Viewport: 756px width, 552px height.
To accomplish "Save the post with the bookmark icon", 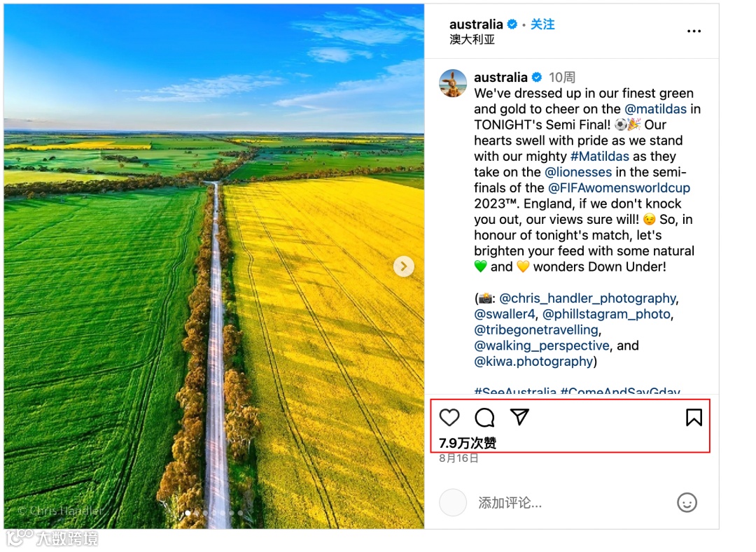I will coord(694,417).
